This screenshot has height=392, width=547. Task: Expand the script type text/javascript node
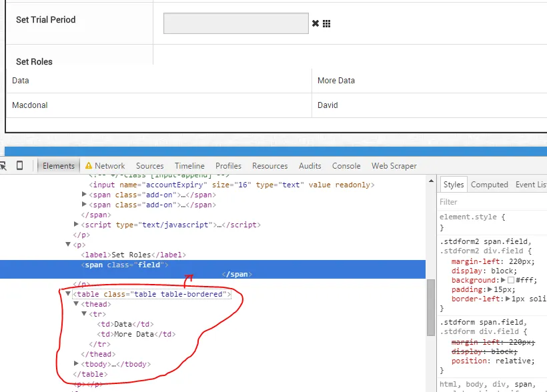click(x=76, y=224)
